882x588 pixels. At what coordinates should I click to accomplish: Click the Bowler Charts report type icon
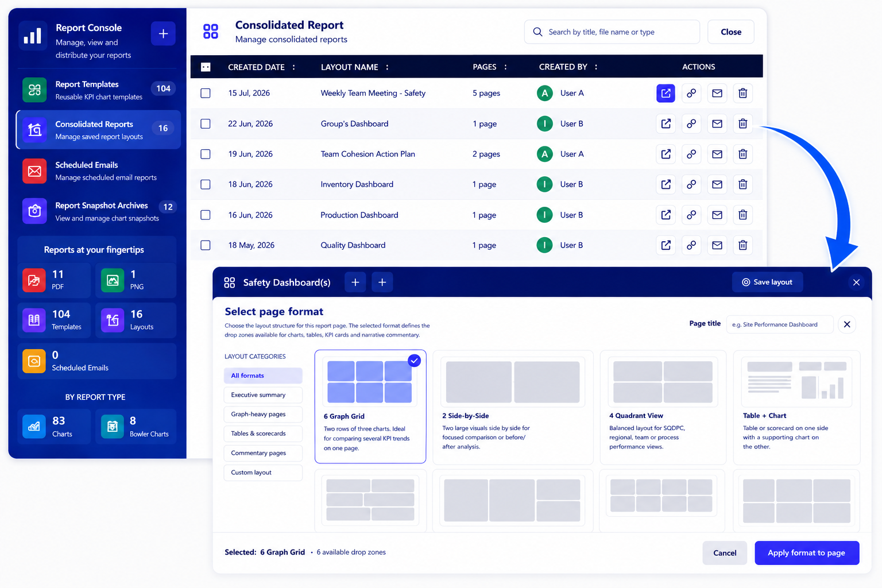(x=113, y=427)
